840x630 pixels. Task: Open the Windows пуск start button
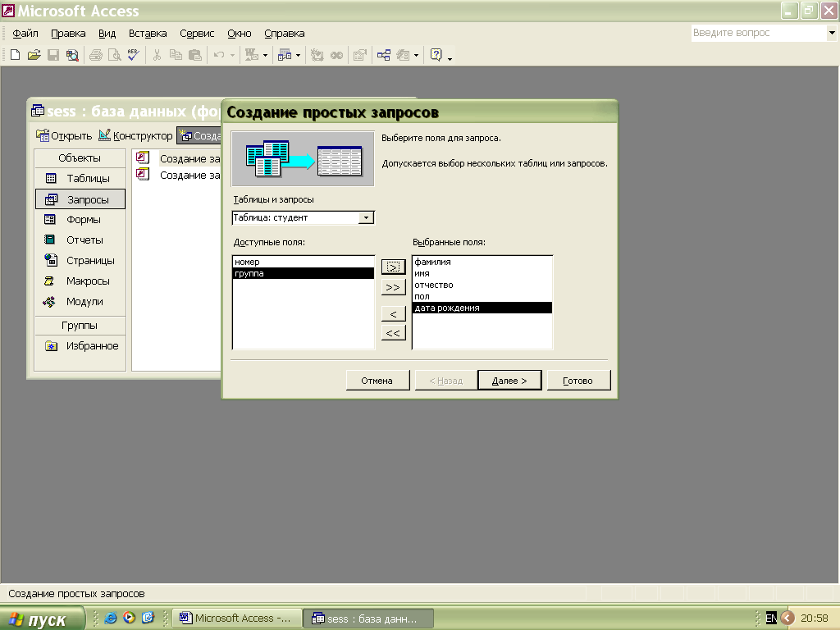pos(42,619)
